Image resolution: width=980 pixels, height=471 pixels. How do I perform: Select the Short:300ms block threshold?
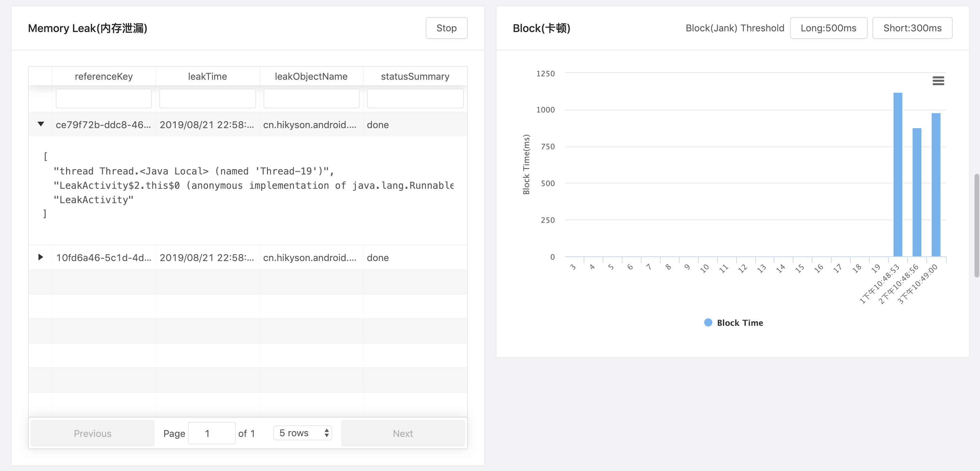912,28
